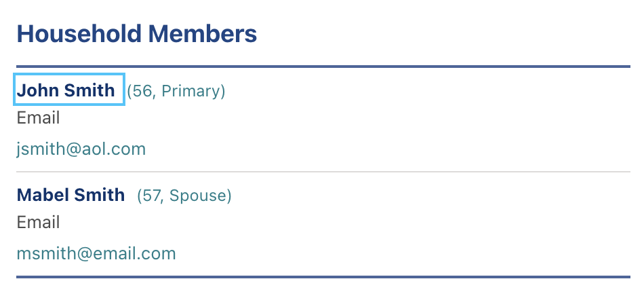Click the age 57 next to Mabel Smith

[152, 196]
